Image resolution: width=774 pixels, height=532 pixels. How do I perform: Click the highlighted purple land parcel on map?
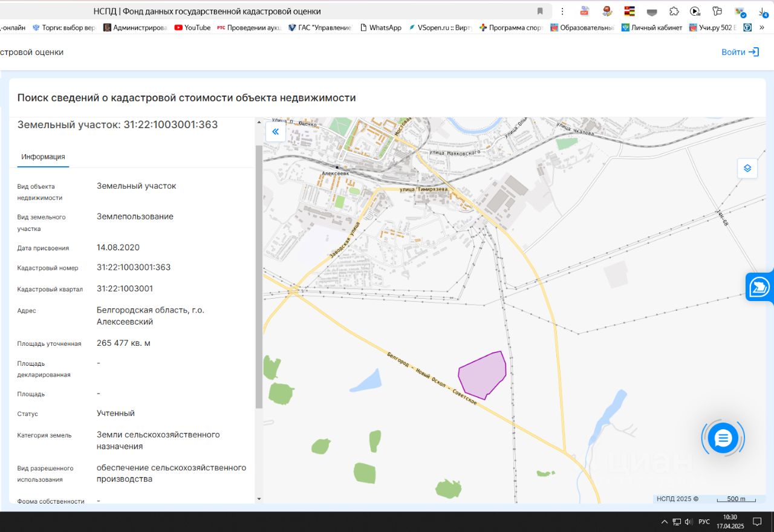[482, 375]
